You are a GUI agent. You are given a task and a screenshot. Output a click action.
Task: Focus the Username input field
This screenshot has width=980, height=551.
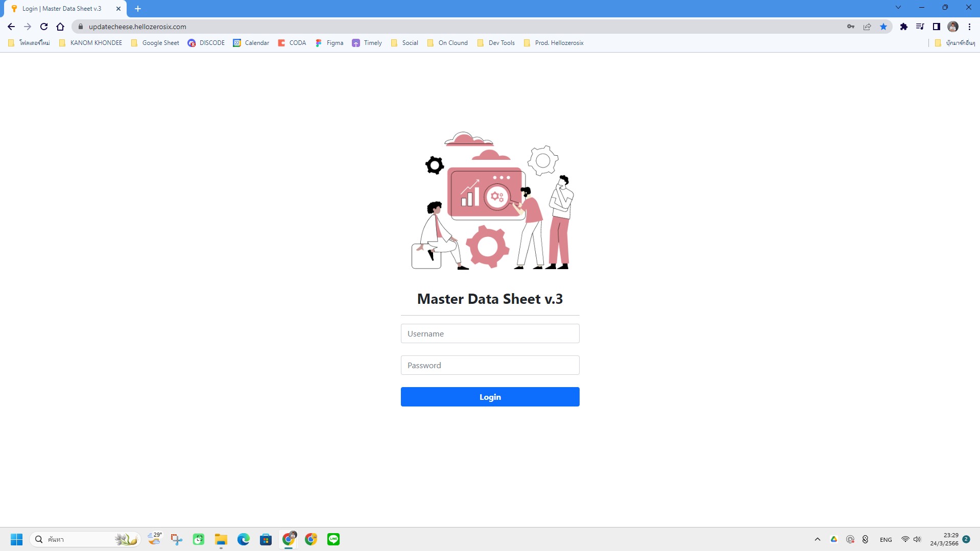[x=490, y=333]
